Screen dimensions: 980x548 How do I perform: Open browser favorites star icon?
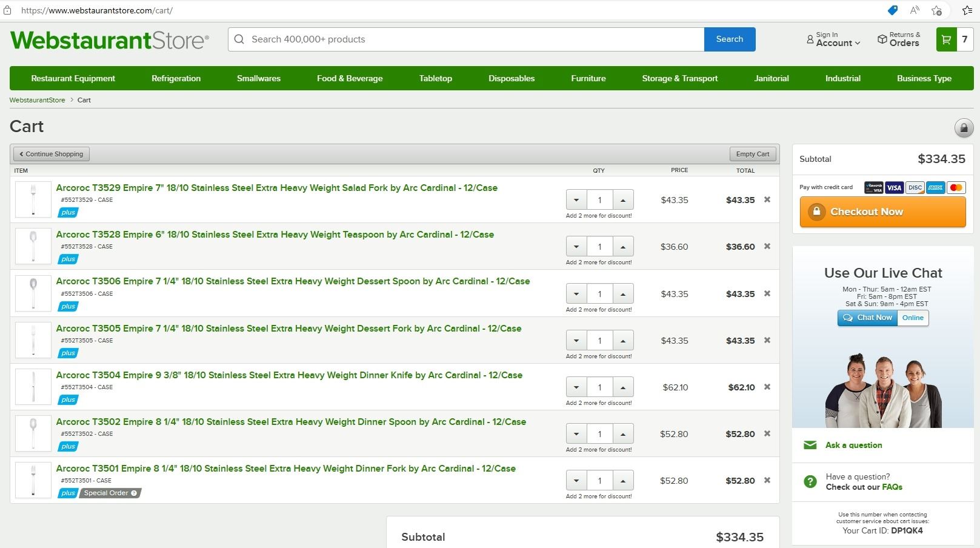tap(967, 10)
